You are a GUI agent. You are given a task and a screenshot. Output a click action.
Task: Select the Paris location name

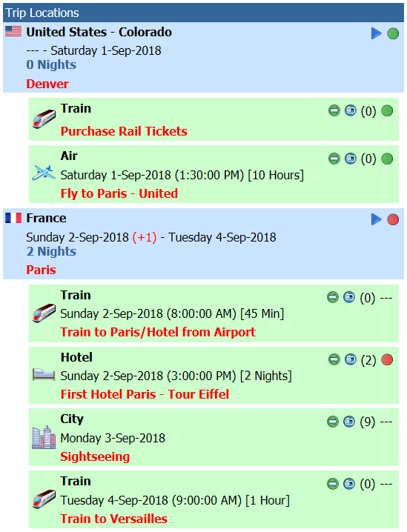41,270
